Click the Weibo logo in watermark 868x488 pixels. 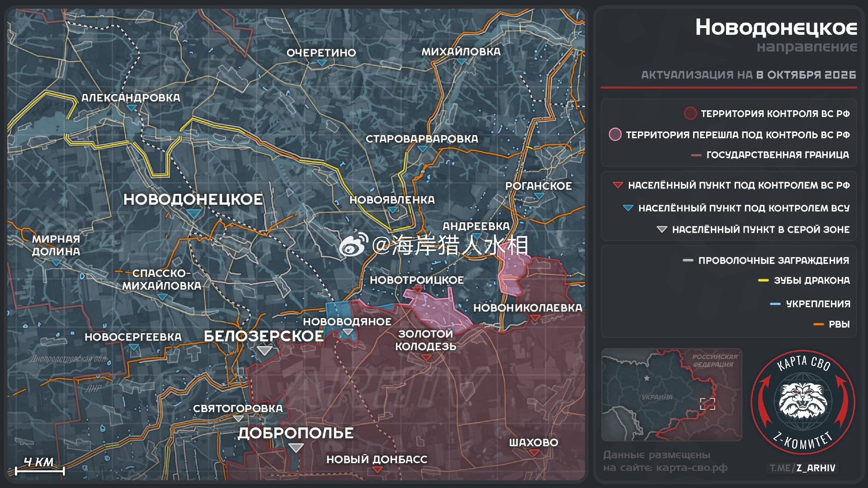(x=354, y=245)
